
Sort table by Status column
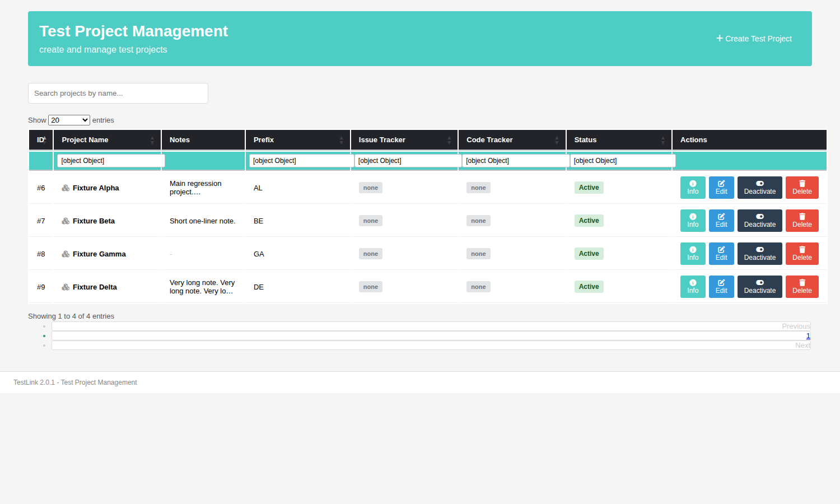point(619,140)
